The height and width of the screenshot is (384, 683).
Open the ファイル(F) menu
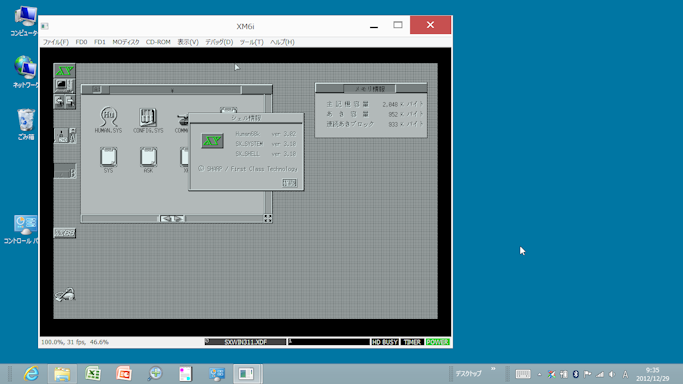click(56, 42)
